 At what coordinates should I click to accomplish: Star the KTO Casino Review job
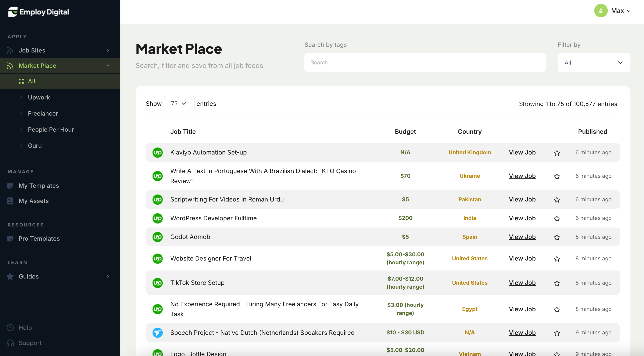557,176
